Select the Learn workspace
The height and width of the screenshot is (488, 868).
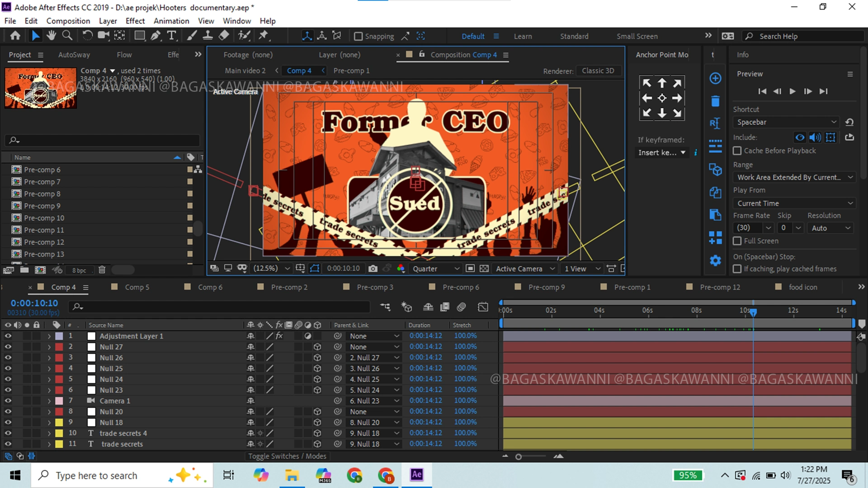coord(523,36)
